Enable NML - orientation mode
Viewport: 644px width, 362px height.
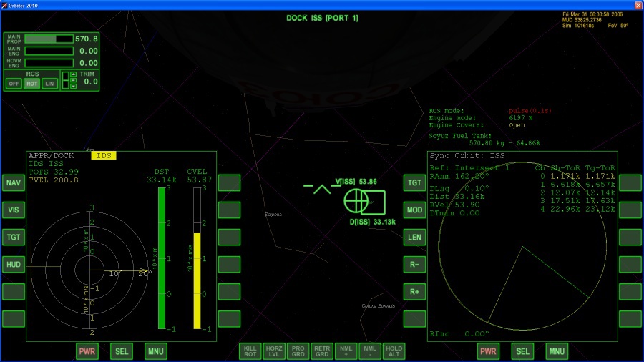[x=370, y=351]
